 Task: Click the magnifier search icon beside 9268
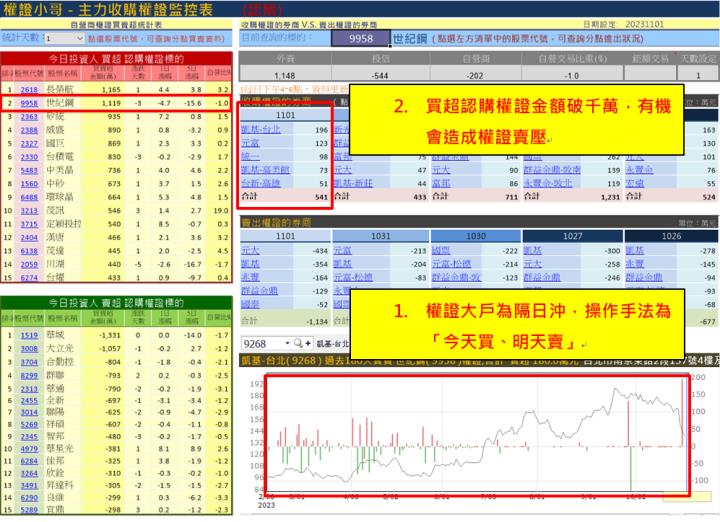click(298, 343)
